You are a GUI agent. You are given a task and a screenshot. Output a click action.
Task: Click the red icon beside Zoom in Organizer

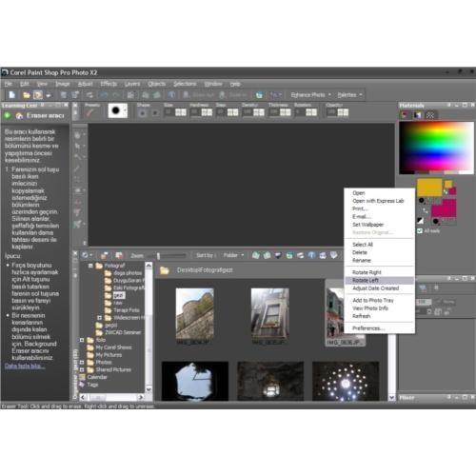coord(119,255)
